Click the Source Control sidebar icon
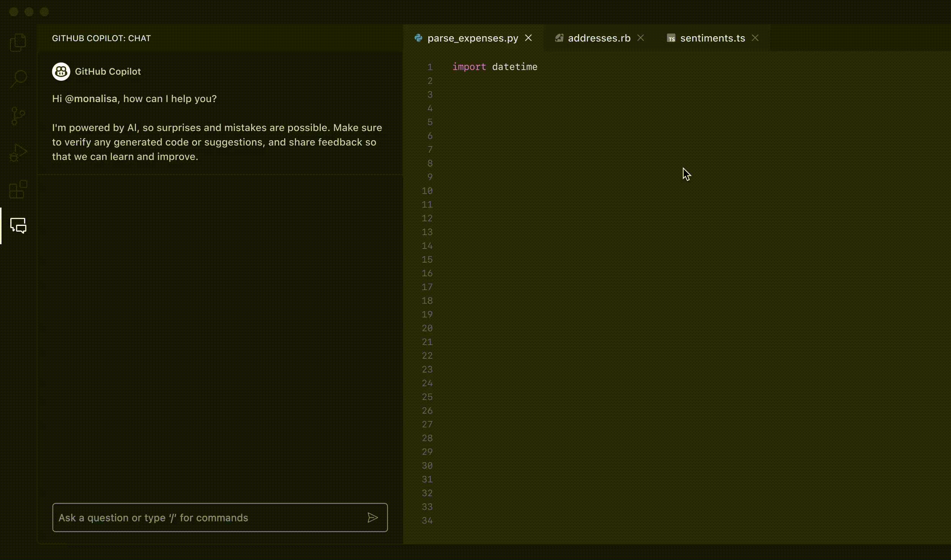 18,115
